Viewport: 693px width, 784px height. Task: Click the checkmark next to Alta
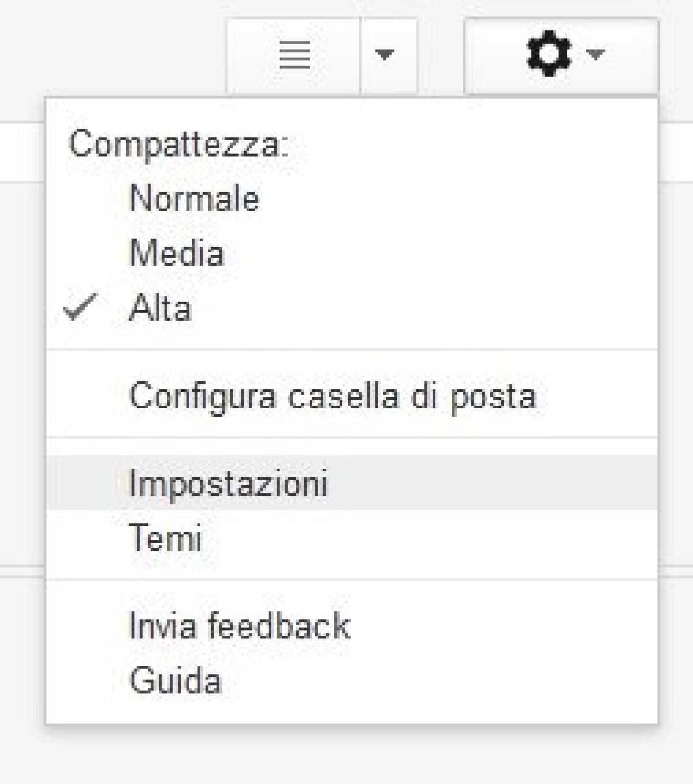[x=81, y=306]
